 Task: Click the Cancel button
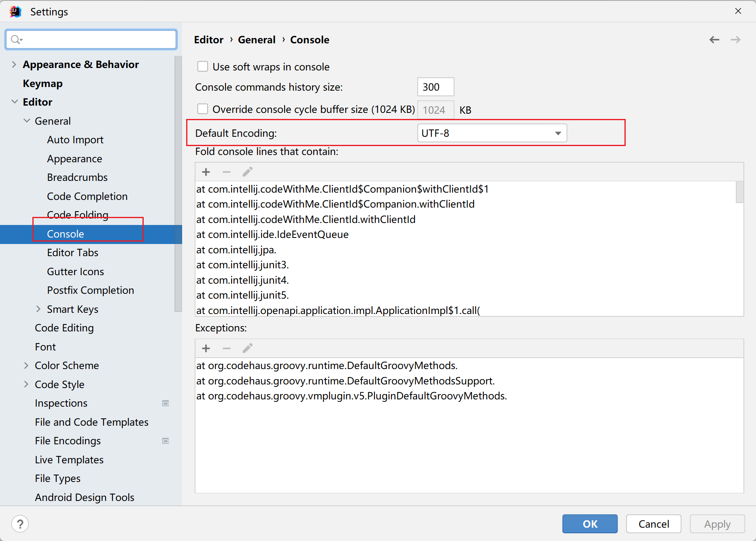[653, 524]
